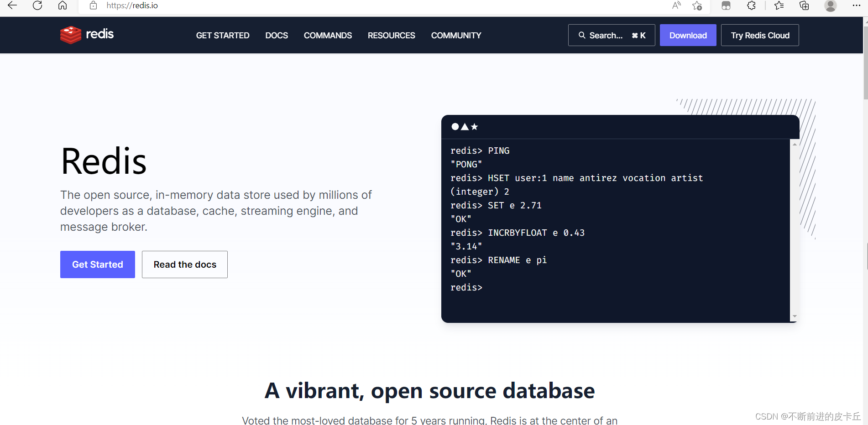Click the '(integer) 2' response line

(x=480, y=192)
